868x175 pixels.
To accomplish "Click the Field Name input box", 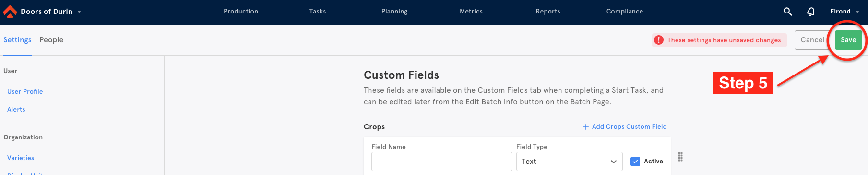I will point(441,162).
